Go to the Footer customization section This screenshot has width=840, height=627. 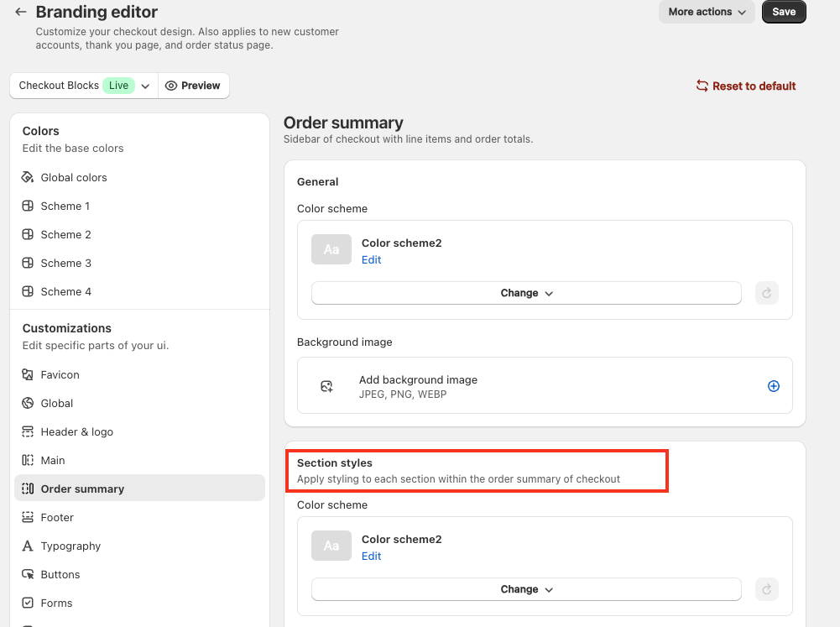click(57, 517)
